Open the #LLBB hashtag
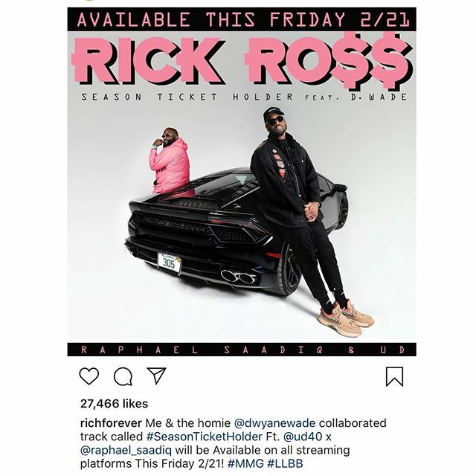 tap(285, 463)
